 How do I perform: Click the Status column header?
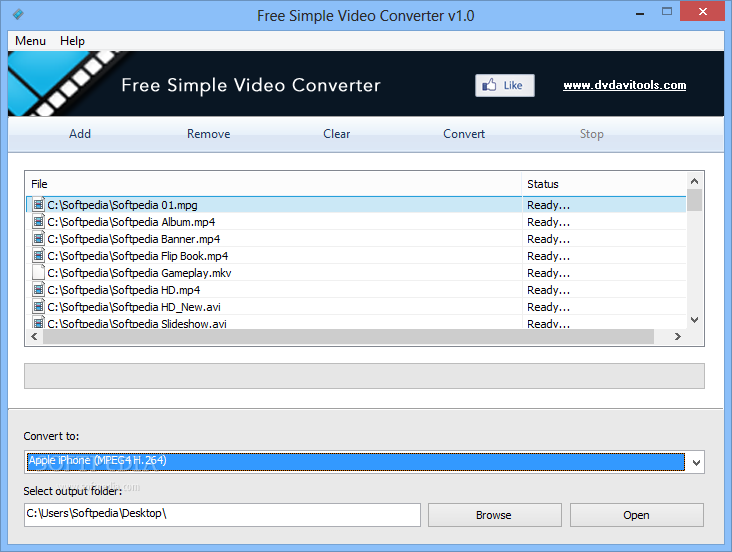(604, 184)
